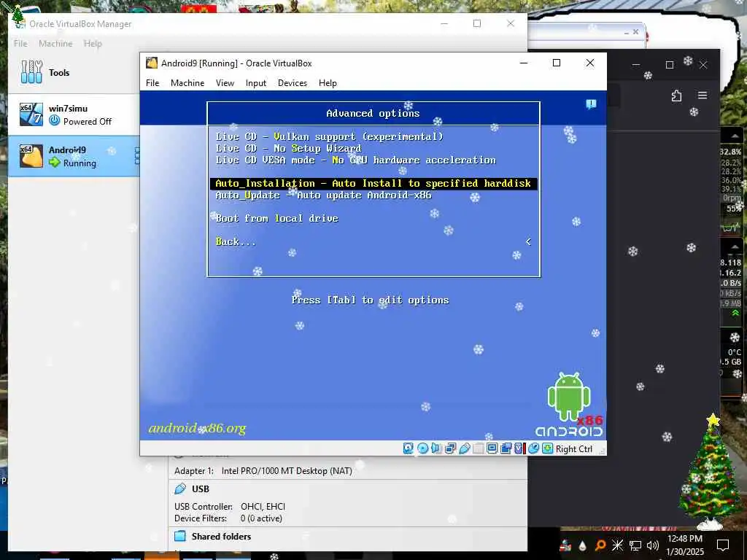The image size is (747, 560).
Task: Click the USB devices indicator in VM status bar
Action: pyautogui.click(x=465, y=448)
